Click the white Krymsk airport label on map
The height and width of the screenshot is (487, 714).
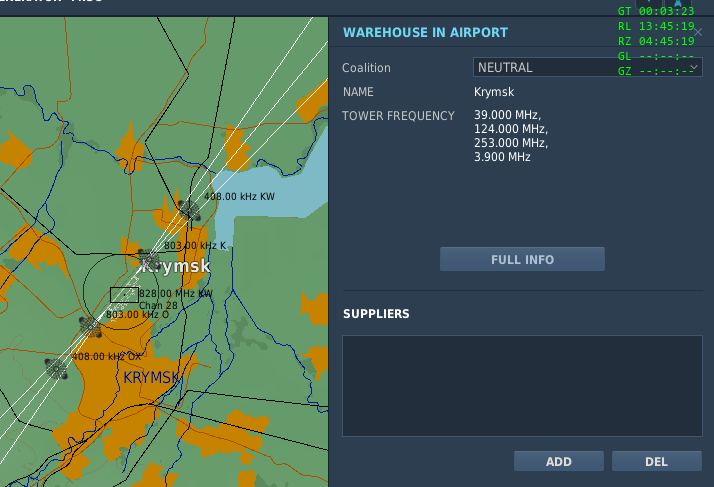tap(176, 266)
